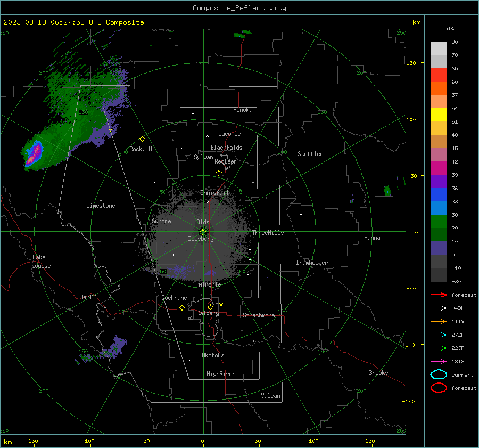Click the HighRiver city label
The image size is (479, 448).
[221, 374]
